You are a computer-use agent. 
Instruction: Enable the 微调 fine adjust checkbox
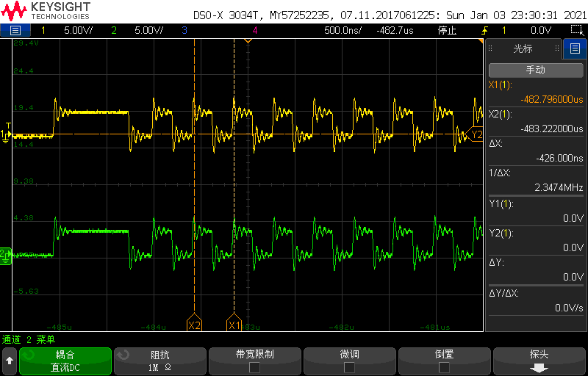pyautogui.click(x=349, y=367)
